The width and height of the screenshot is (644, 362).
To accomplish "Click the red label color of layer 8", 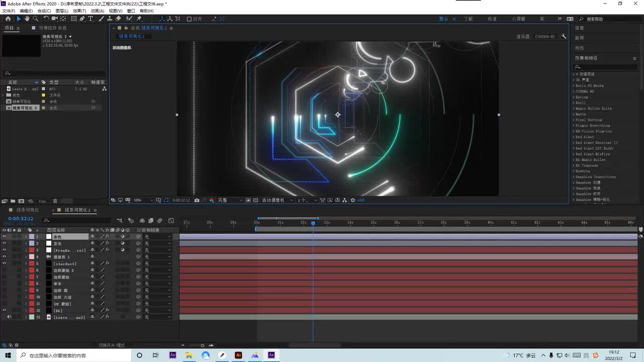I will pos(32,284).
